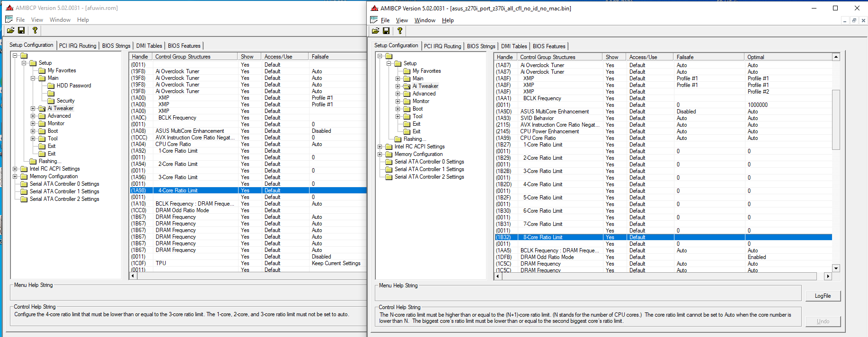Expand Advanced node in right window tree

398,94
